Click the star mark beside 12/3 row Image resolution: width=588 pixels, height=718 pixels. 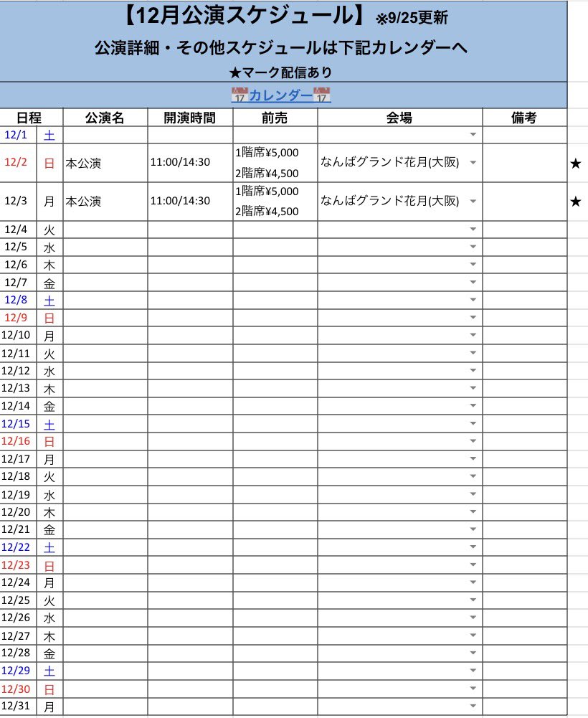tap(576, 202)
